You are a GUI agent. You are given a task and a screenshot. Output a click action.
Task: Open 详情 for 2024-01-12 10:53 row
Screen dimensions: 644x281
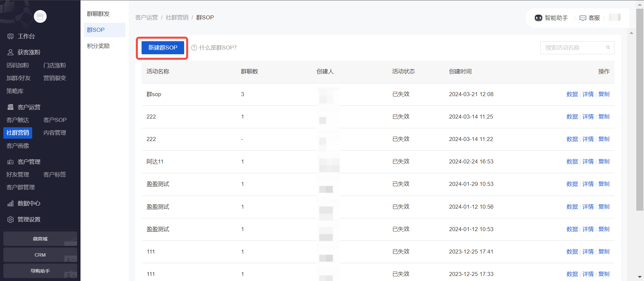coord(588,229)
